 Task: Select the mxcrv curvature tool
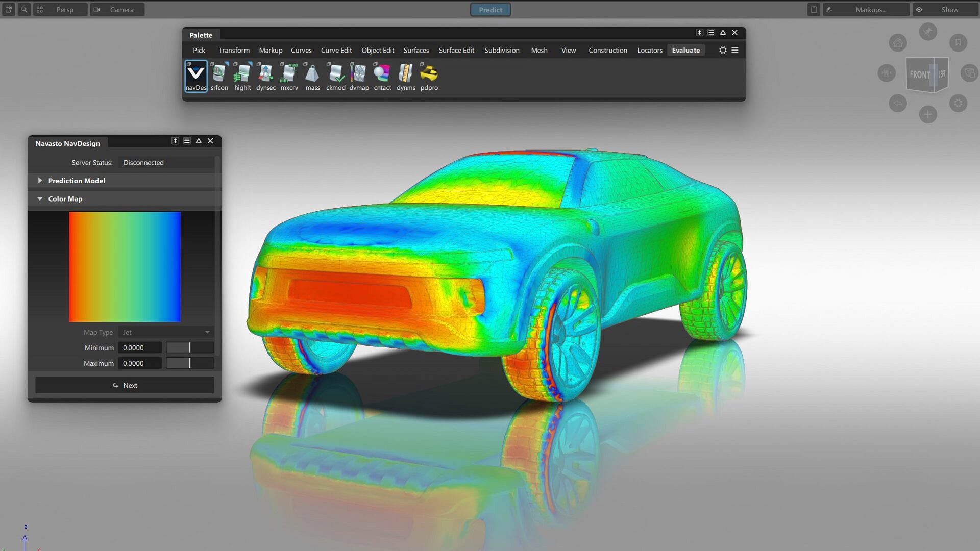click(x=289, y=74)
